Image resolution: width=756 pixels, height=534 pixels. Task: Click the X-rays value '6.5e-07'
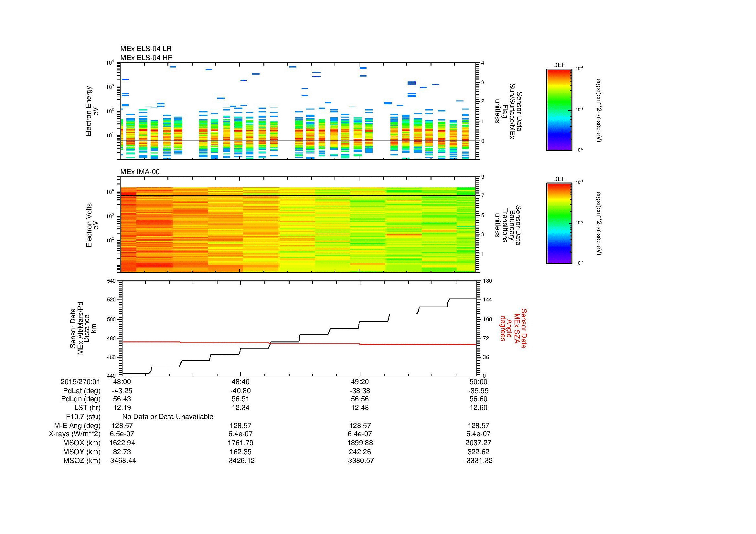(122, 434)
